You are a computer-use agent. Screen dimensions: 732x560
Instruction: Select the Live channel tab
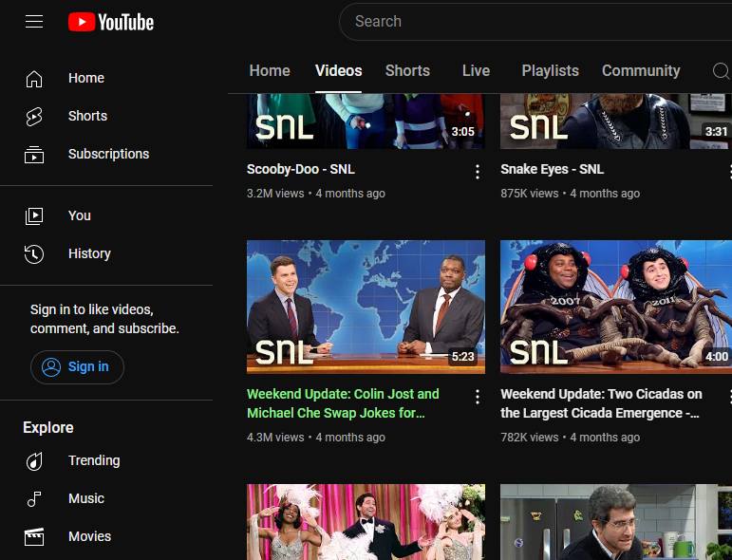coord(476,71)
